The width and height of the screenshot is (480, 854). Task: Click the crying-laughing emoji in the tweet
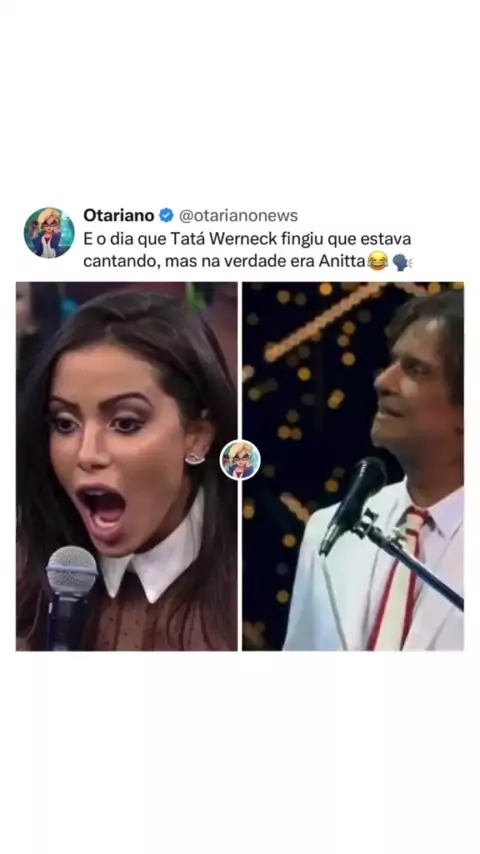click(x=378, y=261)
